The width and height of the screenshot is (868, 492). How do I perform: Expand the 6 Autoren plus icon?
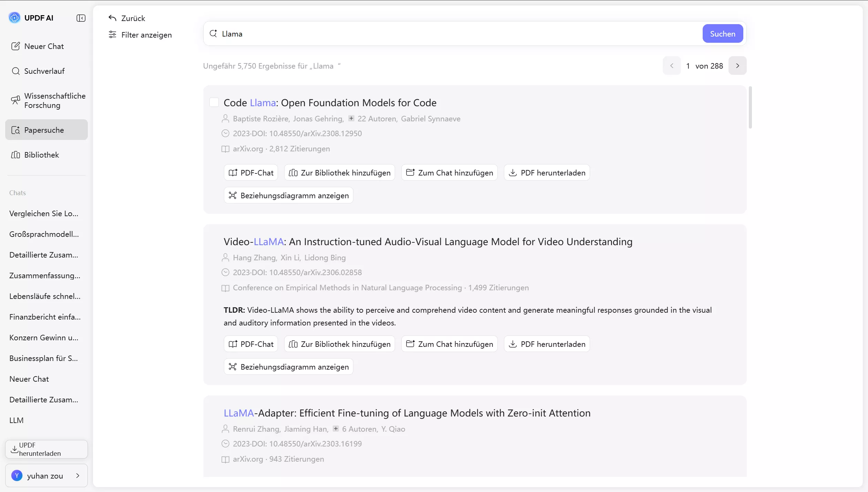pyautogui.click(x=335, y=429)
